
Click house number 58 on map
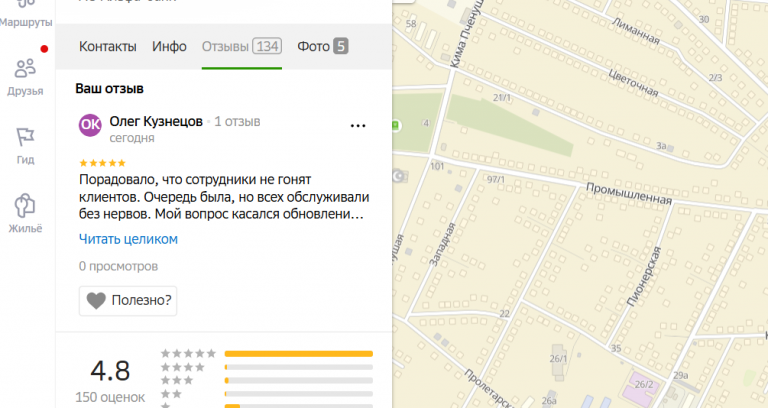(x=411, y=24)
